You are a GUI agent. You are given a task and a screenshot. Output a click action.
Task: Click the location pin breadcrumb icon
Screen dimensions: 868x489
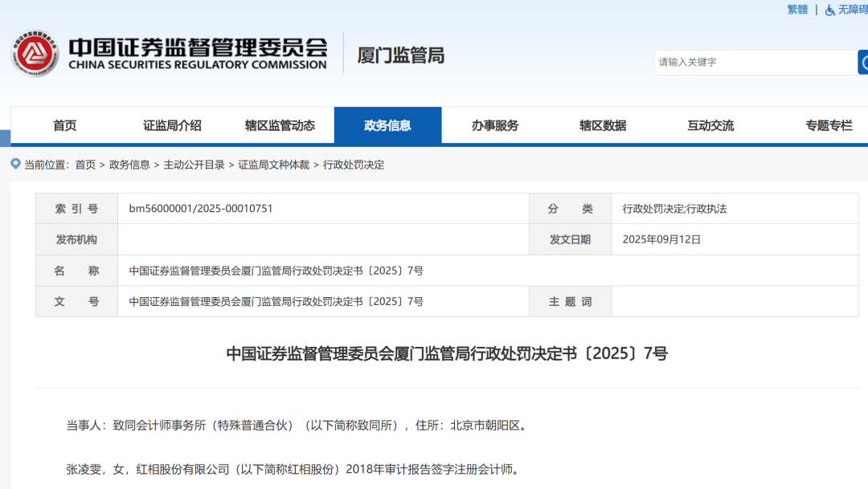[x=15, y=164]
